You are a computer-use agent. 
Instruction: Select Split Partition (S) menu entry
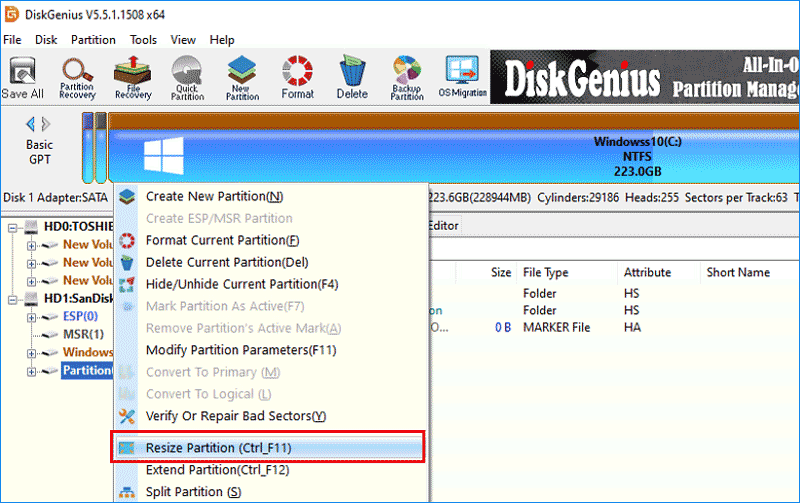[270, 492]
